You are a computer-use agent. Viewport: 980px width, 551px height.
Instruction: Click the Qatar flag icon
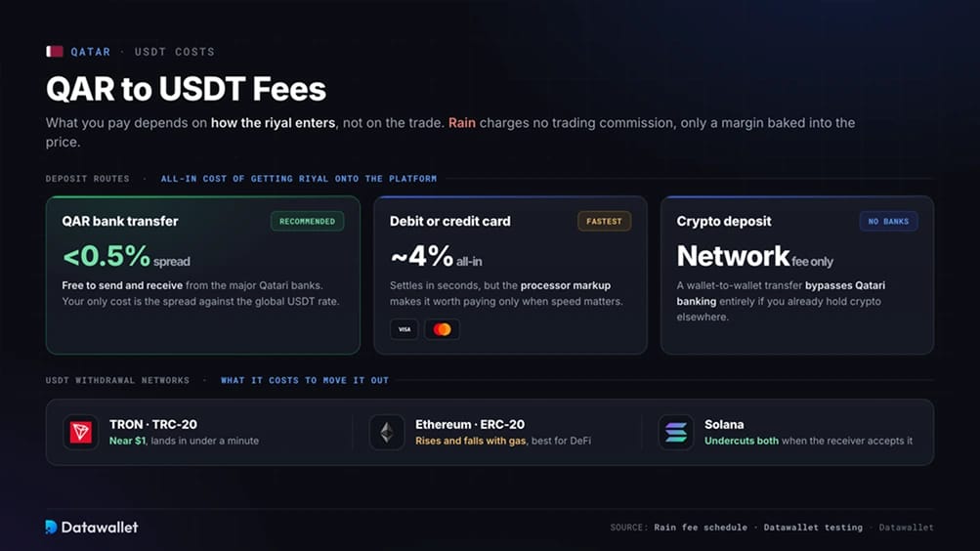[x=55, y=51]
